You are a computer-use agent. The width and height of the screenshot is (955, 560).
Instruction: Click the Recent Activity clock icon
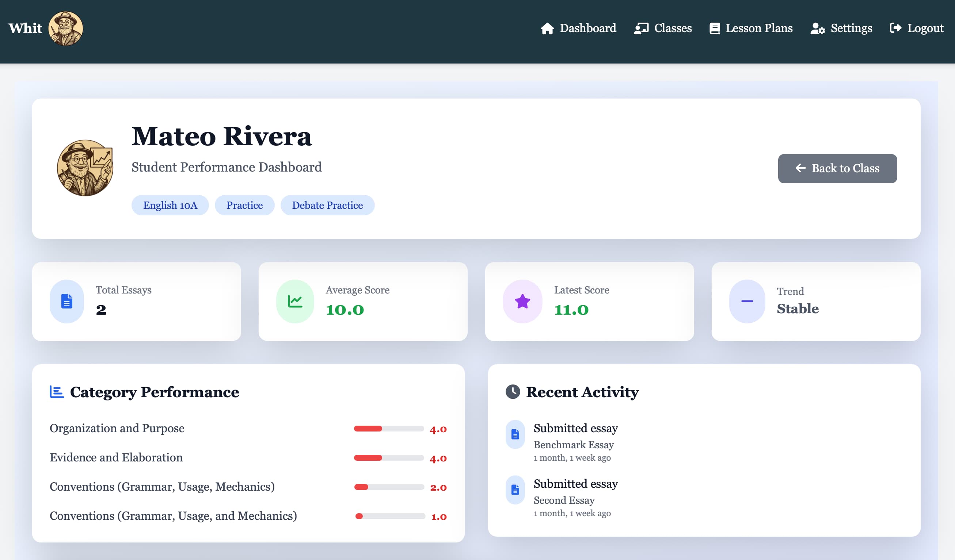pyautogui.click(x=513, y=392)
